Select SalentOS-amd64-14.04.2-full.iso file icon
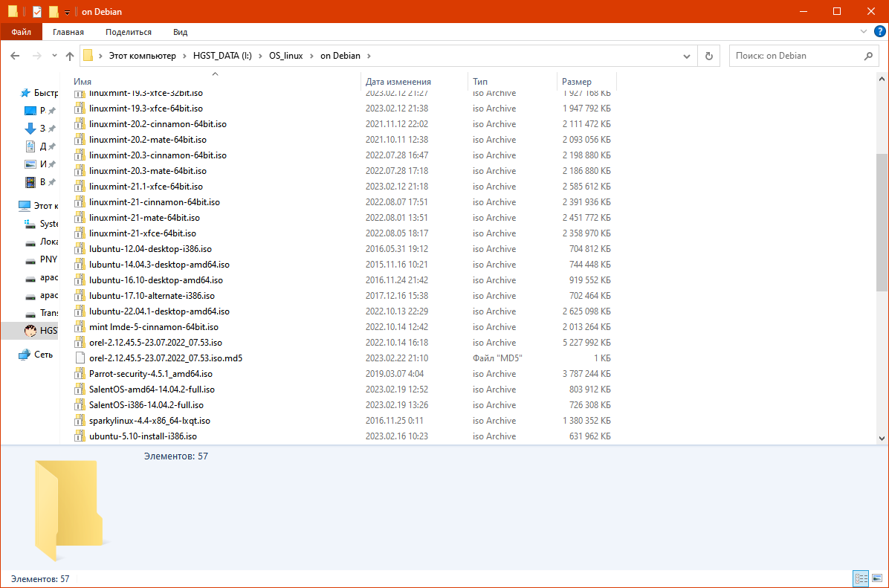889x588 pixels. point(80,390)
